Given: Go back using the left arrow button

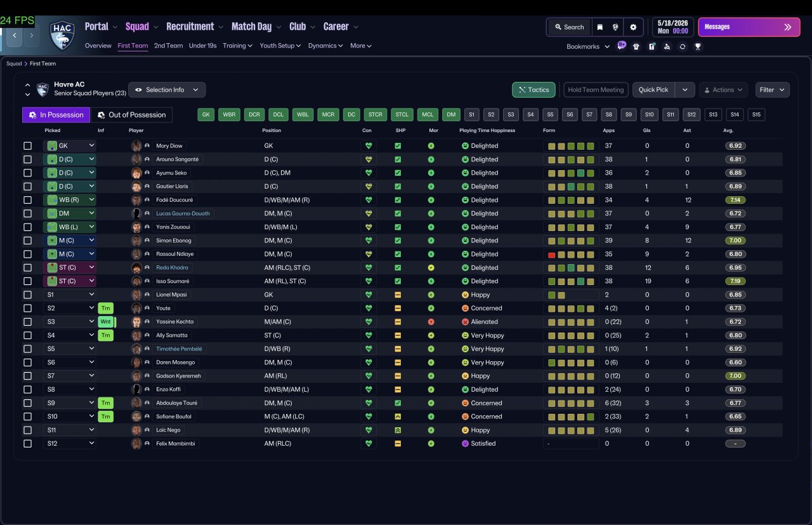Looking at the screenshot, I should [x=15, y=36].
